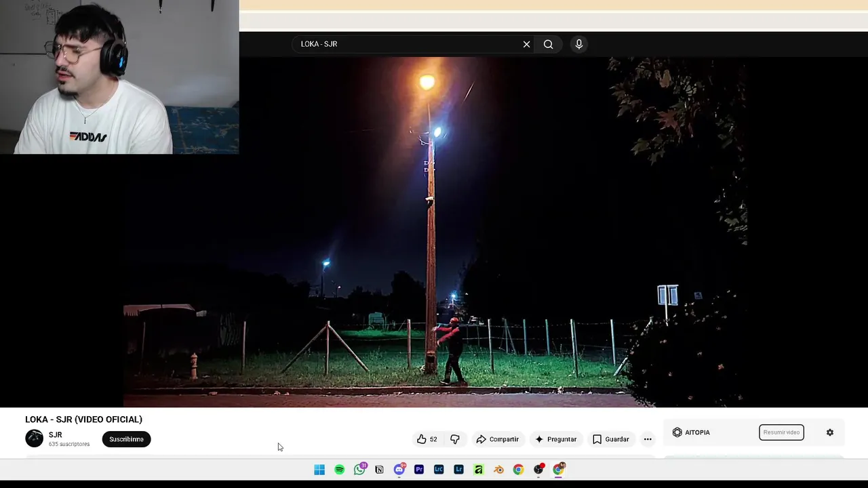The image size is (868, 488).
Task: Open WhatsApp from the taskbar
Action: coord(359,470)
